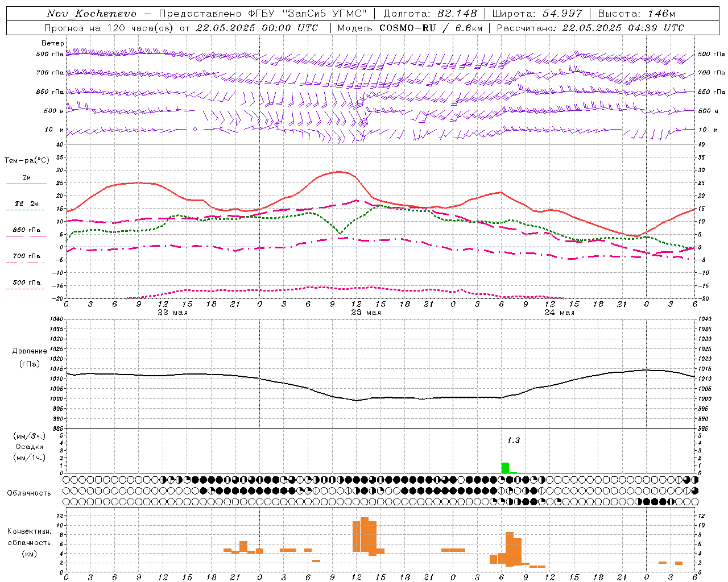Viewport: 728px width, 582px height.
Task: Click the 'Давление' pressure panel label
Action: pyautogui.click(x=30, y=351)
